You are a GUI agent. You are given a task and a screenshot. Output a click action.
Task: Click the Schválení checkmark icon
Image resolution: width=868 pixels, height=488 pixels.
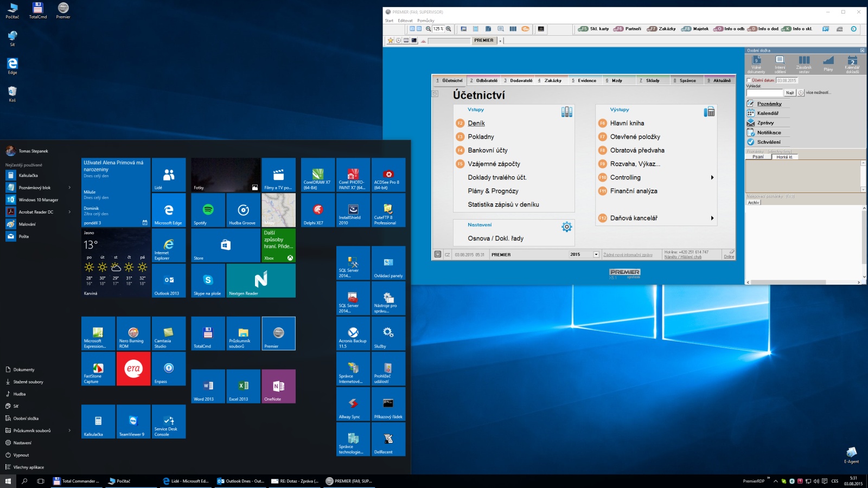tap(751, 142)
